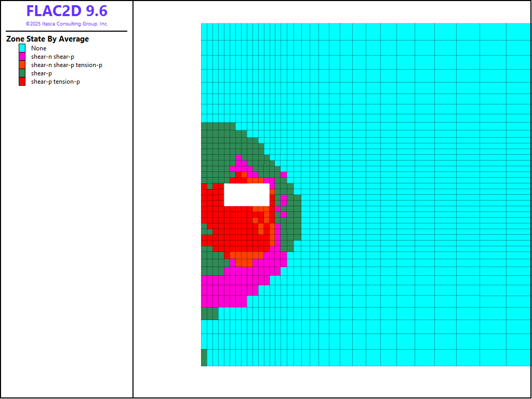Image resolution: width=532 pixels, height=399 pixels.
Task: Select the green shear-p legend swatch
Action: point(22,73)
